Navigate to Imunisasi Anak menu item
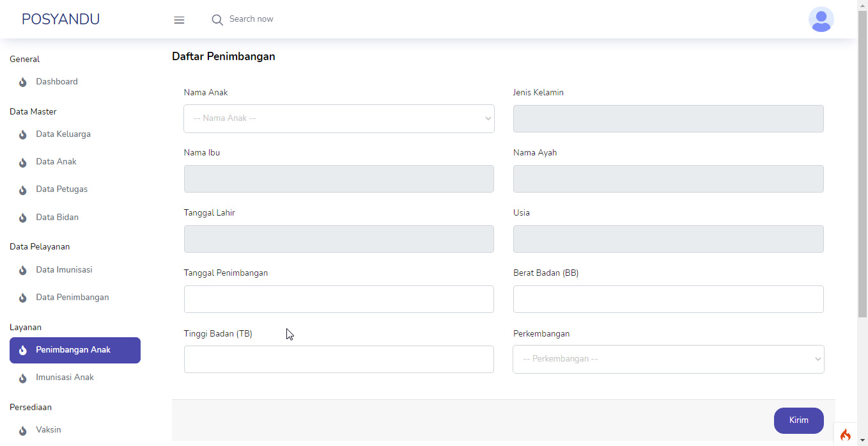Screen dimensions: 868x446 (x=64, y=377)
